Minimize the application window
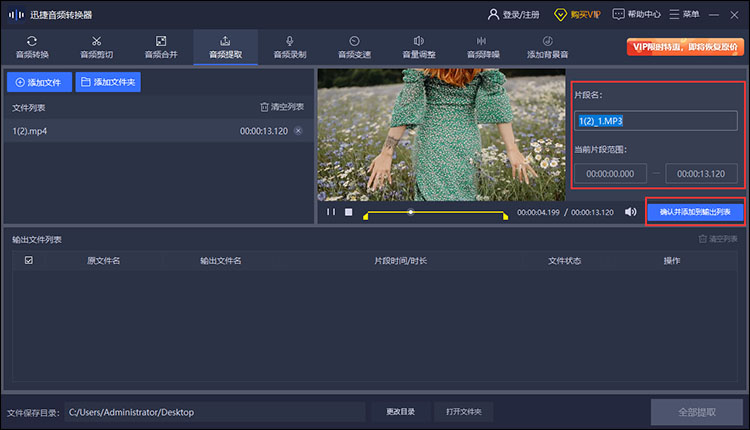This screenshot has width=750, height=430. (714, 15)
